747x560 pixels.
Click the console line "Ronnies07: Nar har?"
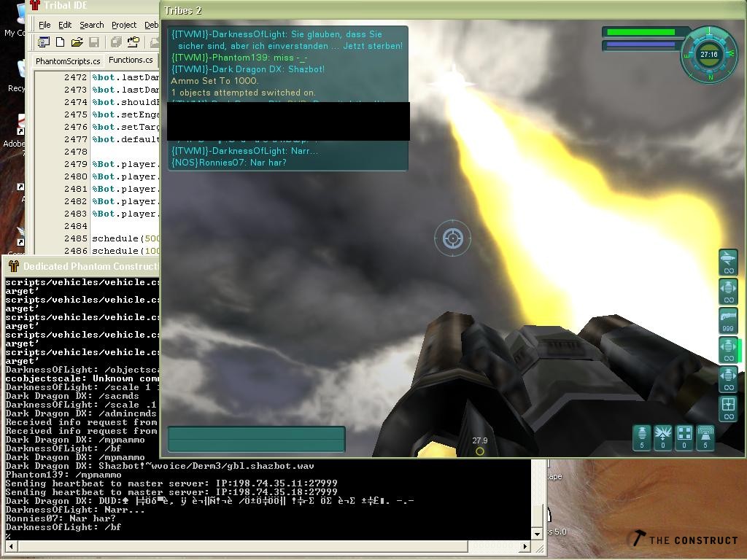pos(61,518)
